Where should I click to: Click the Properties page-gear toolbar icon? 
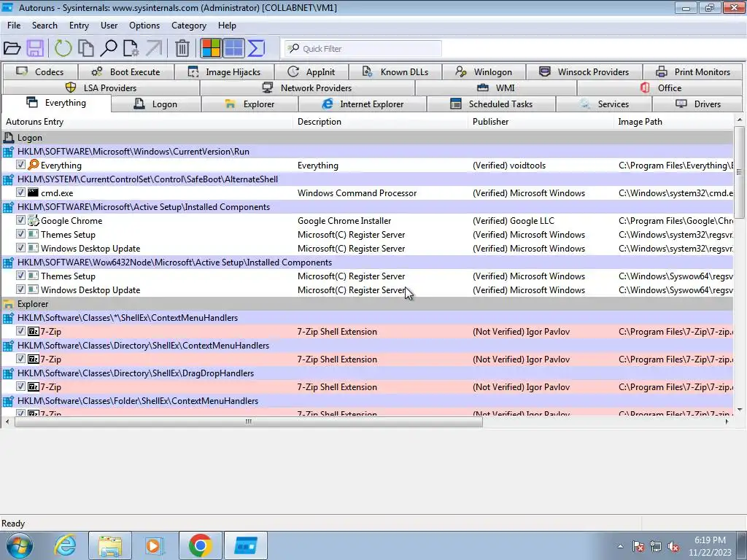pos(131,48)
